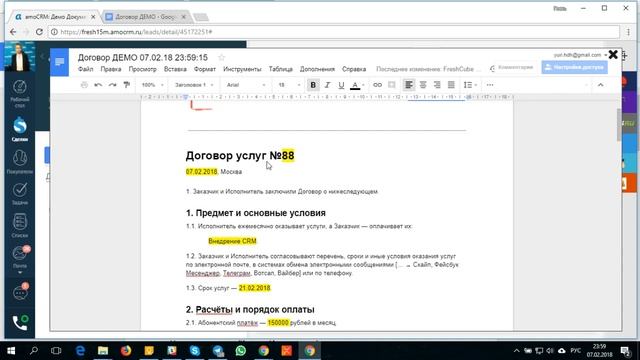Click the highlighted date 07.02.2018
The height and width of the screenshot is (360, 640).
click(202, 172)
